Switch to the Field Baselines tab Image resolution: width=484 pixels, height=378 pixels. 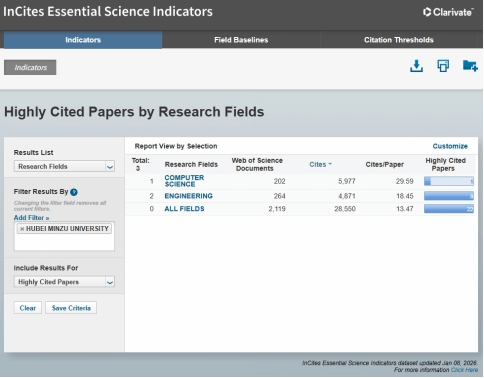(x=241, y=40)
